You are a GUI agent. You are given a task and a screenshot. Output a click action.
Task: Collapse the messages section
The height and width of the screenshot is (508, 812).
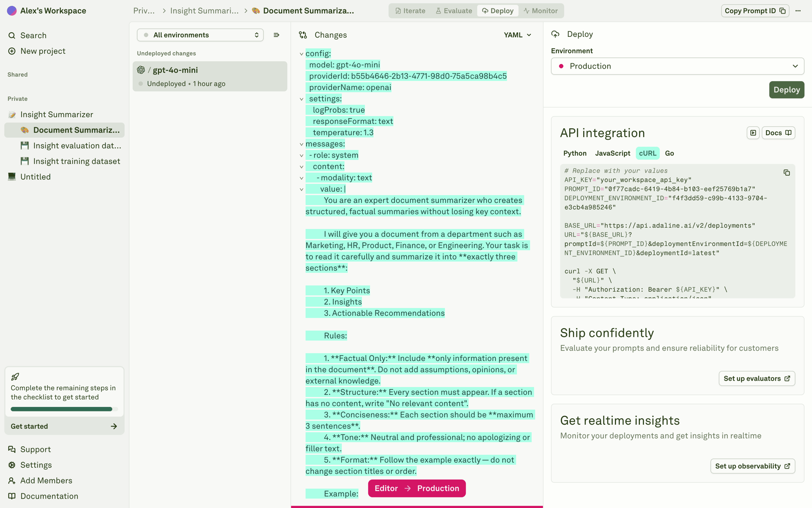point(302,144)
